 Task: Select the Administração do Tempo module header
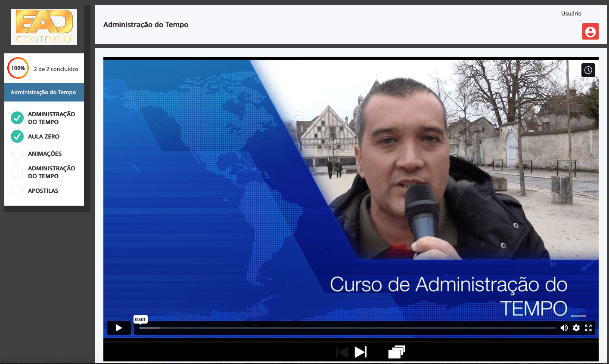coord(44,92)
